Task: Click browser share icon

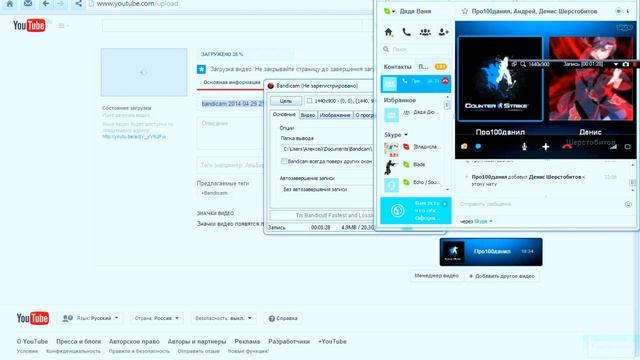Action: [x=78, y=4]
